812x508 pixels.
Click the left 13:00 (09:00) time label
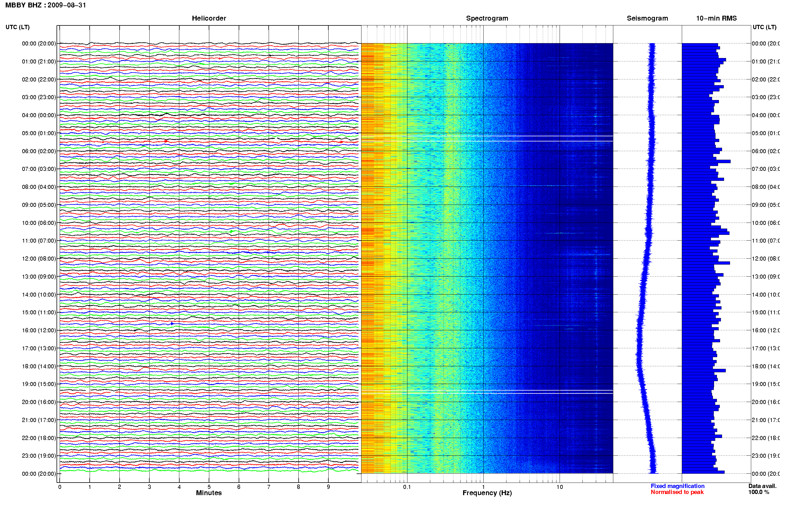click(39, 277)
